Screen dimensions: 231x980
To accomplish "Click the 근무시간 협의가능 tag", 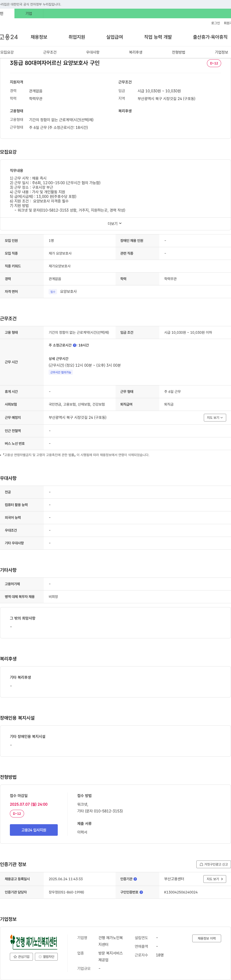I will (61, 372).
